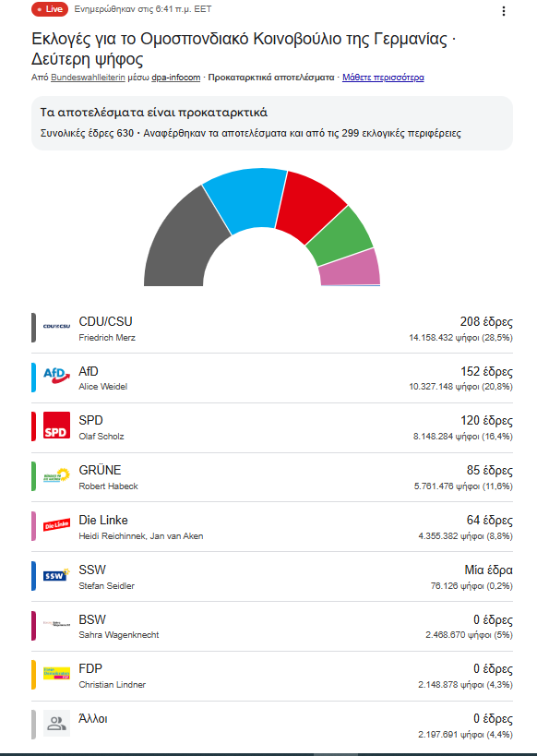Image resolution: width=537 pixels, height=756 pixels.
Task: Click the BSW party logo
Action: pyautogui.click(x=56, y=624)
